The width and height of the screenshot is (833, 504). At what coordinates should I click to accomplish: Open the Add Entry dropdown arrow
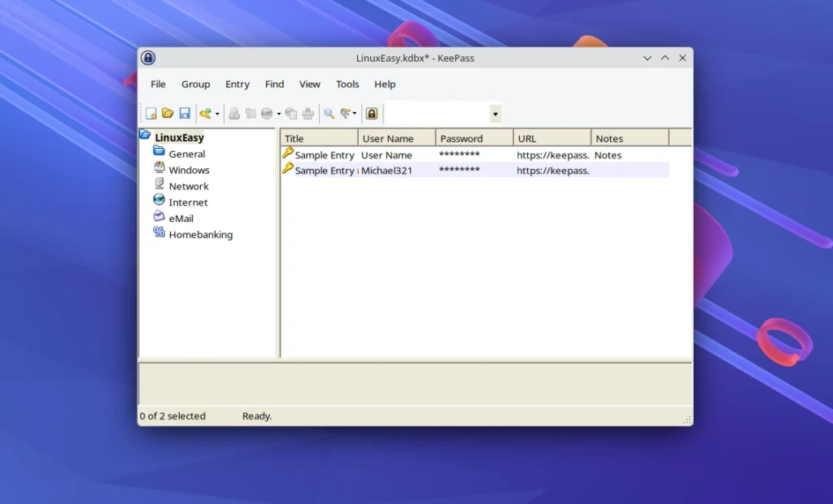pyautogui.click(x=218, y=113)
